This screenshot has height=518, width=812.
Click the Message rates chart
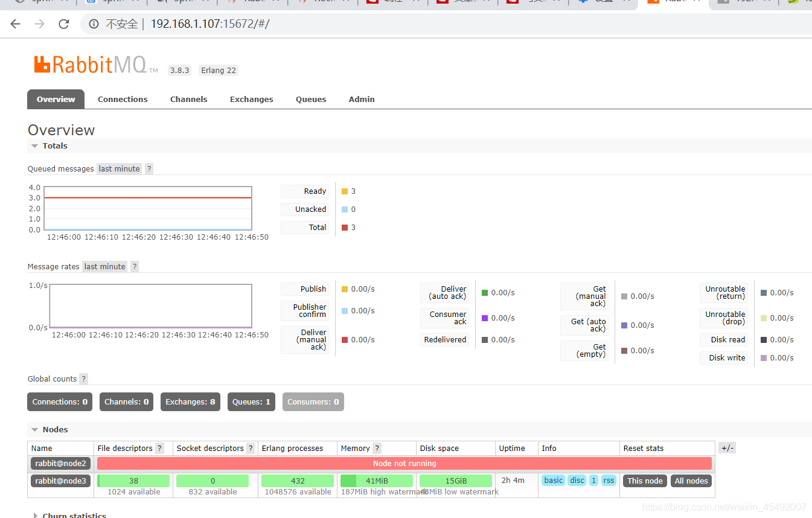click(x=151, y=306)
